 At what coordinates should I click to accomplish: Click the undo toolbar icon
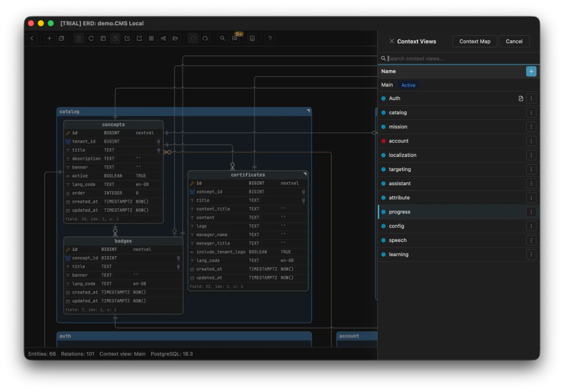[193, 39]
